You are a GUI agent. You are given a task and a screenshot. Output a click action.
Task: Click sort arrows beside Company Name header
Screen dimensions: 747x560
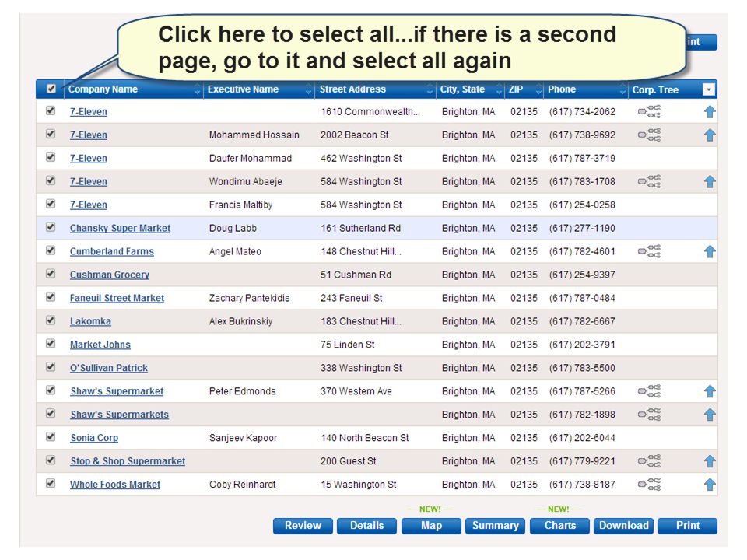point(197,89)
